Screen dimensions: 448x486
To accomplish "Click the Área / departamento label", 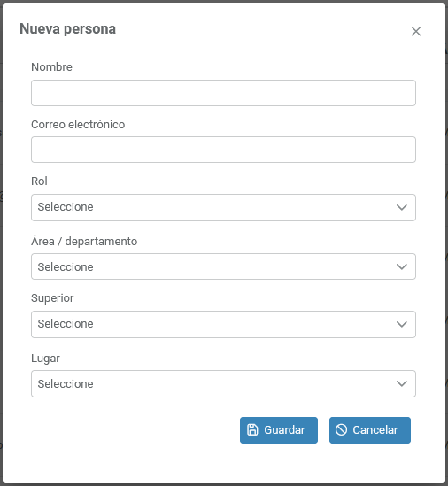I will tap(84, 241).
